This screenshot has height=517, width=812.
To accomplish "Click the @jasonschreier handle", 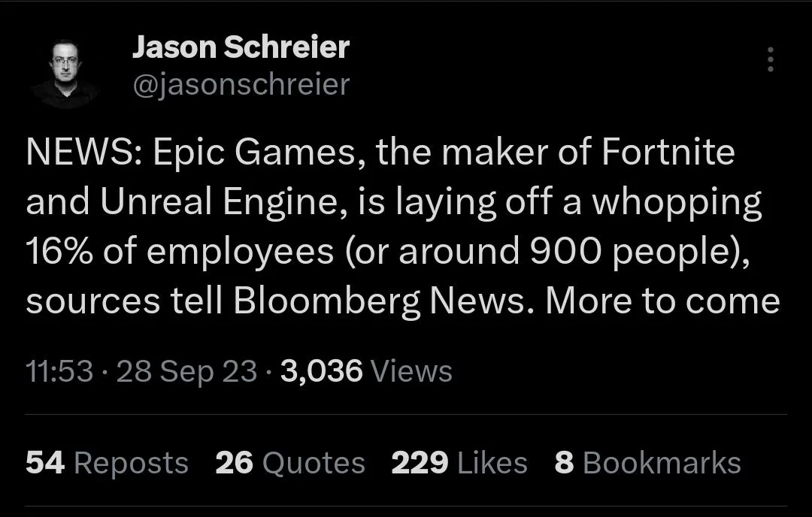I will click(239, 85).
